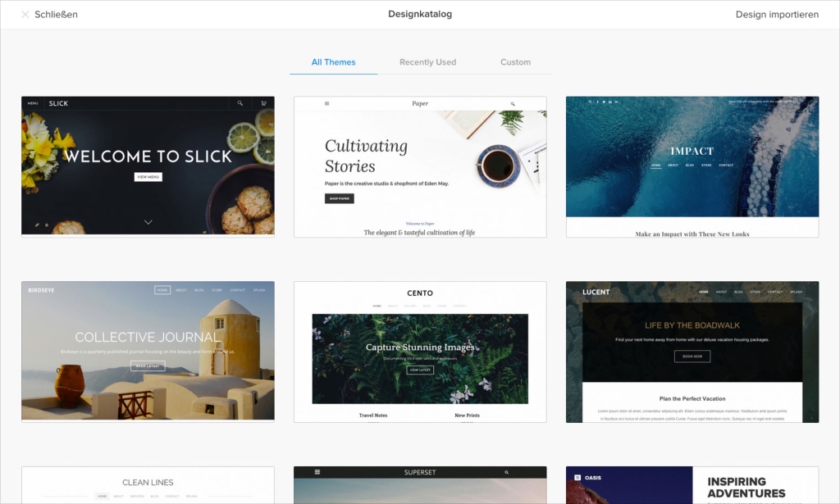Click 'Make an Impact with These New Looks'
Screen dimensions: 840x504
click(x=692, y=234)
